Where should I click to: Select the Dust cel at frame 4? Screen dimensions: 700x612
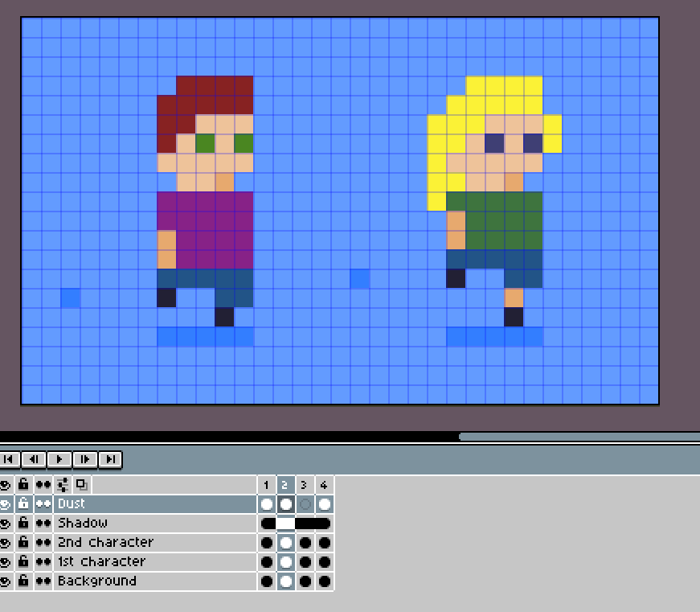[325, 504]
